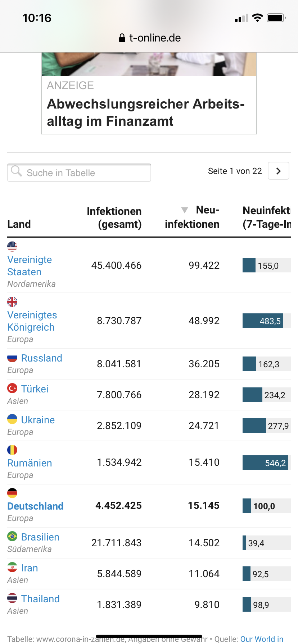Screen dimensions: 298x644
Task: Sort by Neuinfektionen column triangle
Action: point(185,210)
